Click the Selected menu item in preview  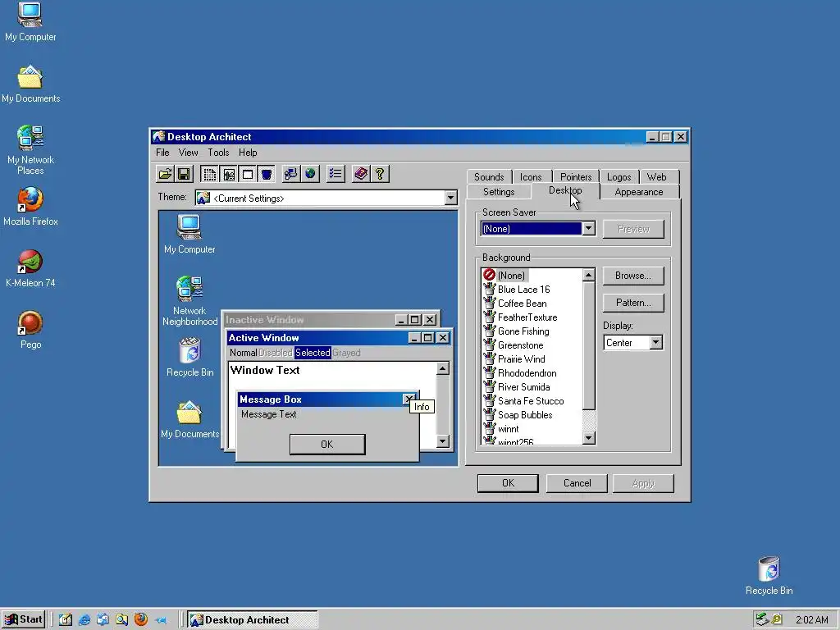(x=313, y=353)
